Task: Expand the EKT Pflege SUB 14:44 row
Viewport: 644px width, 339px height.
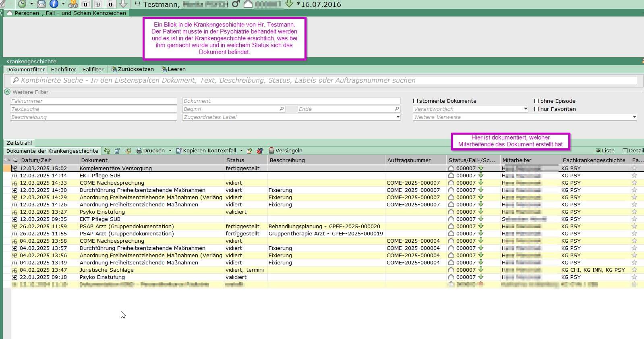Action: pyautogui.click(x=14, y=175)
